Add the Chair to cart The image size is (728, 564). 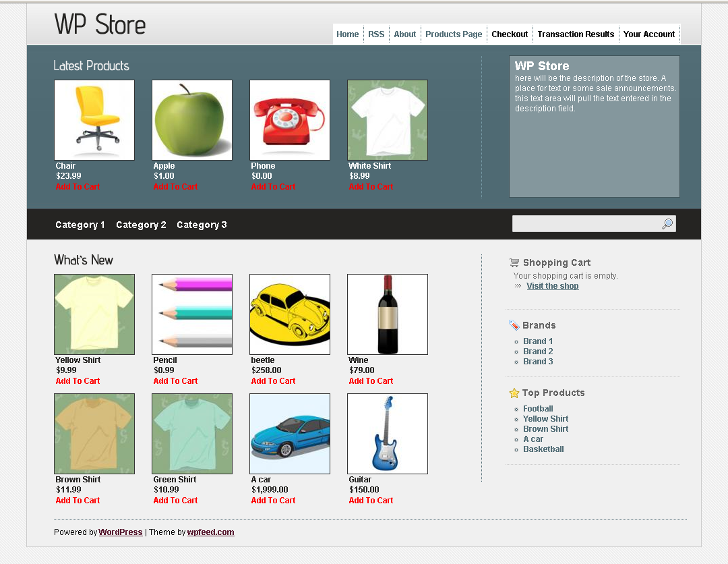[78, 187]
